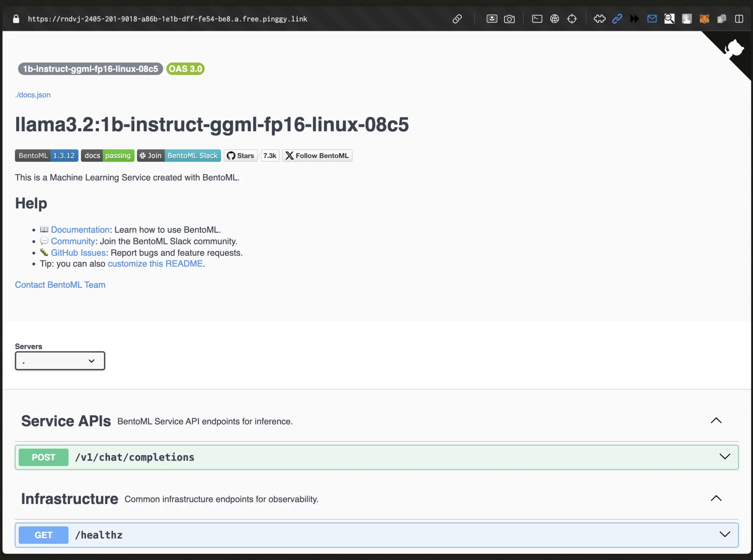Open the terminal console icon

[537, 19]
